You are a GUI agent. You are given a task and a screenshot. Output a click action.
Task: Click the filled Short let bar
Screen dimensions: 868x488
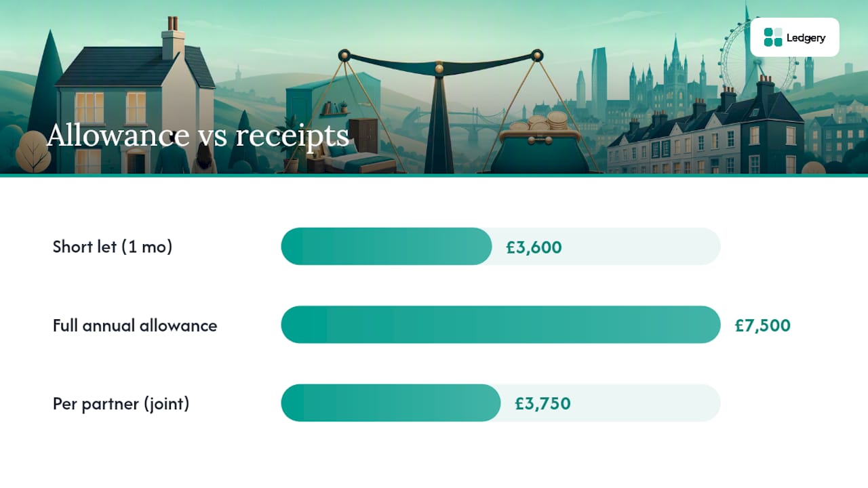(x=387, y=247)
